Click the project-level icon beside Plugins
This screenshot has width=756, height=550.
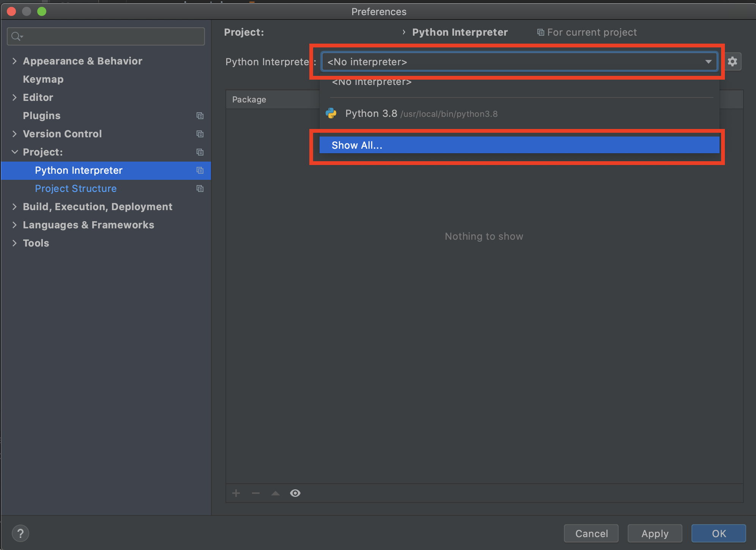[x=200, y=116]
